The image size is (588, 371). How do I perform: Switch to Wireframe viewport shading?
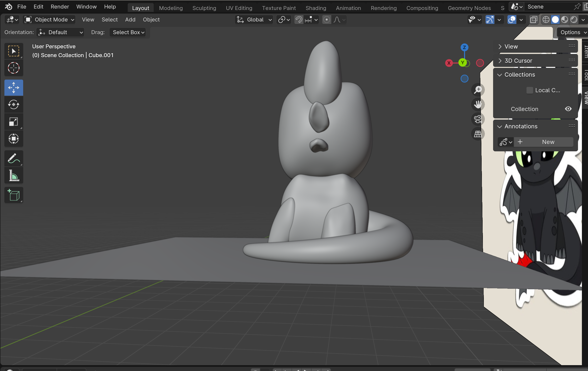click(546, 20)
